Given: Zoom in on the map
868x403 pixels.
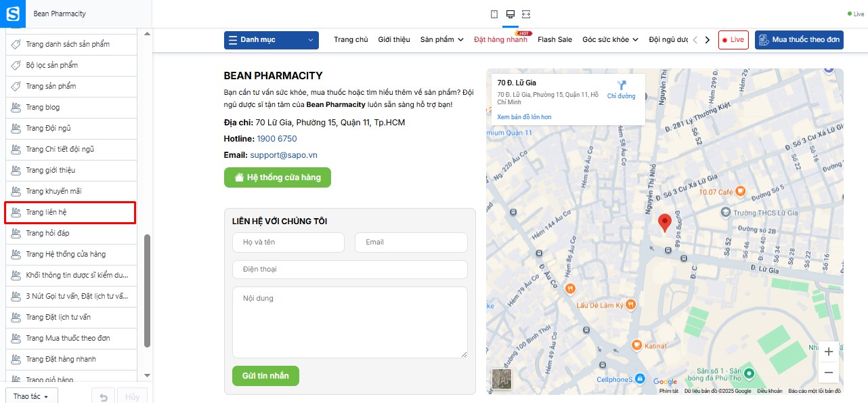Looking at the screenshot, I should click(x=829, y=352).
